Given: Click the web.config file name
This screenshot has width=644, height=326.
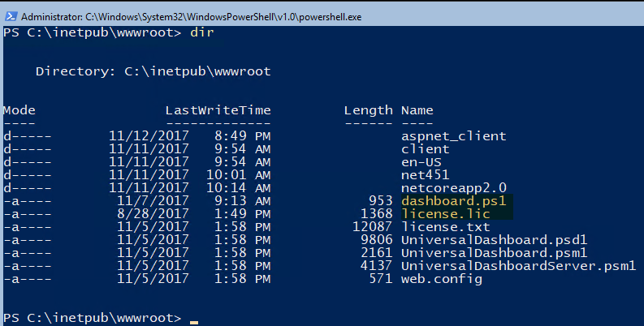Looking at the screenshot, I should [x=441, y=279].
